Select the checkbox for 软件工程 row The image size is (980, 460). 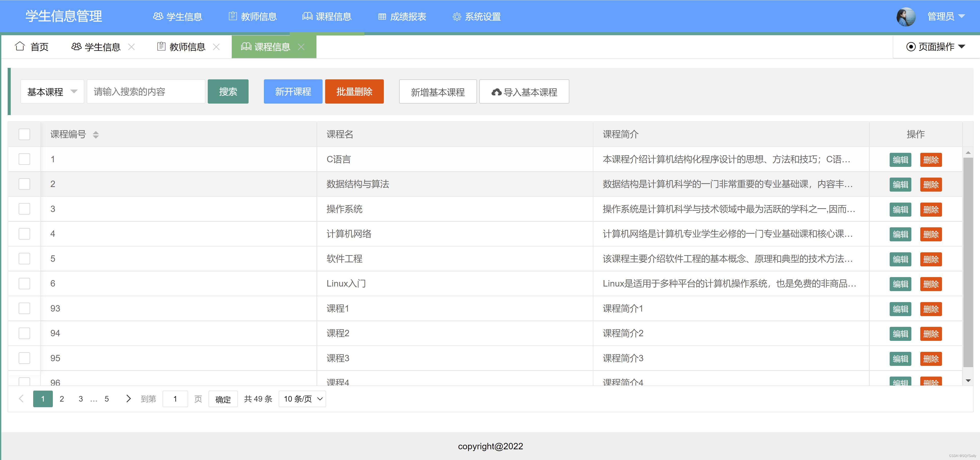pos(24,258)
